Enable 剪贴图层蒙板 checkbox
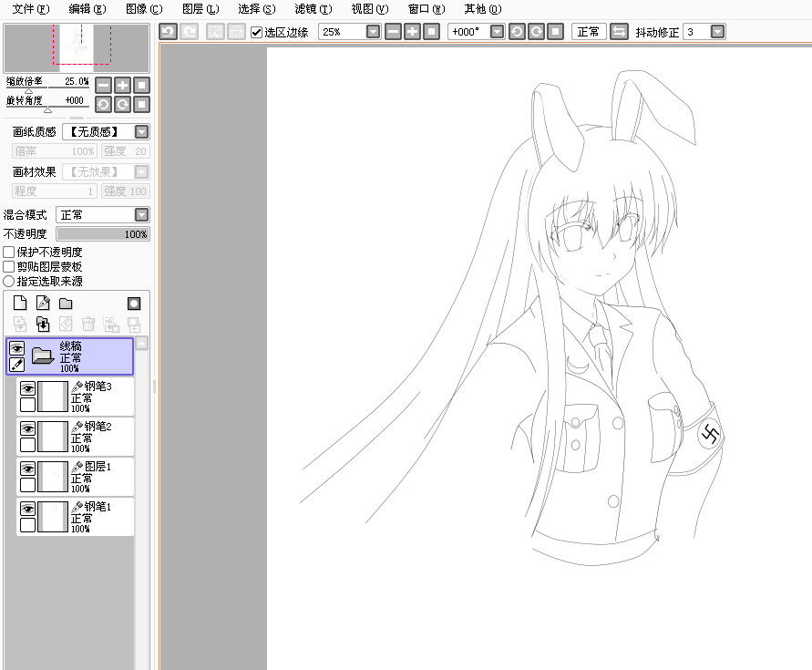The image size is (812, 670). 8,266
